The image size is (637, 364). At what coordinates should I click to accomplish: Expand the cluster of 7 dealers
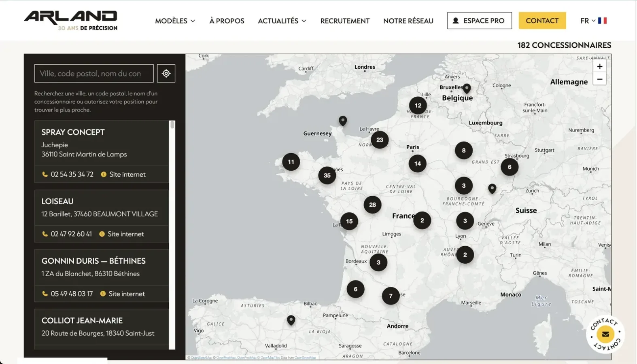391,296
